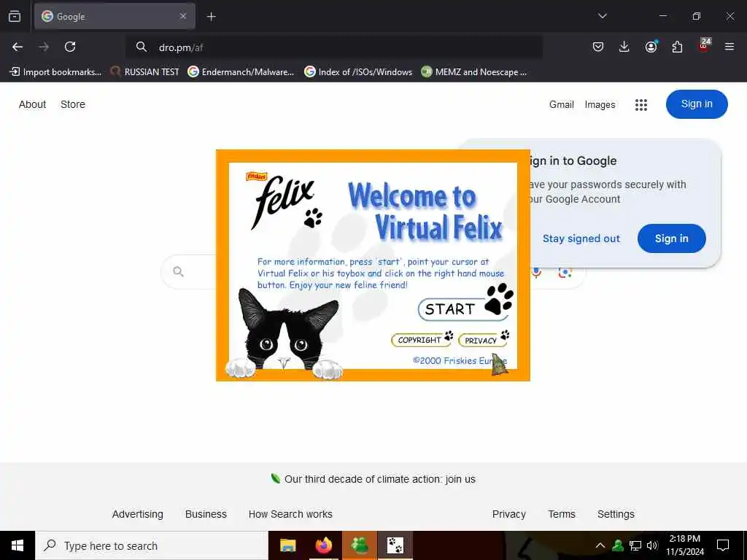This screenshot has height=560, width=747.
Task: Open the clock showing 2:18 PM
Action: pyautogui.click(x=684, y=545)
